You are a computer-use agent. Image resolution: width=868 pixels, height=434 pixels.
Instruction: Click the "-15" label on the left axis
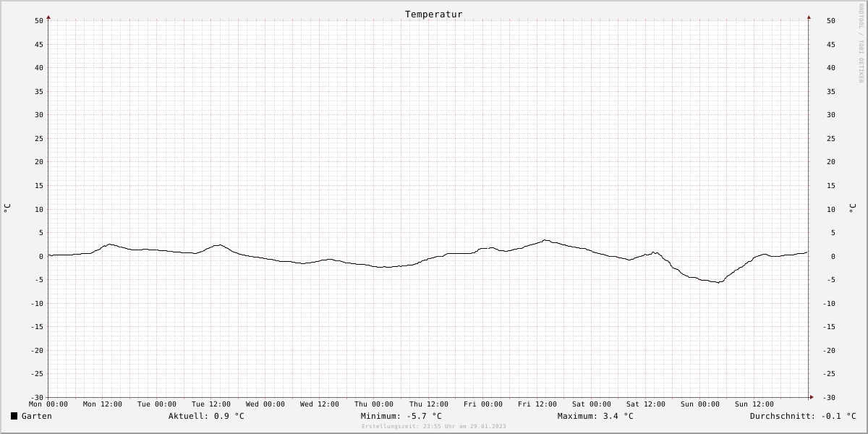37,327
